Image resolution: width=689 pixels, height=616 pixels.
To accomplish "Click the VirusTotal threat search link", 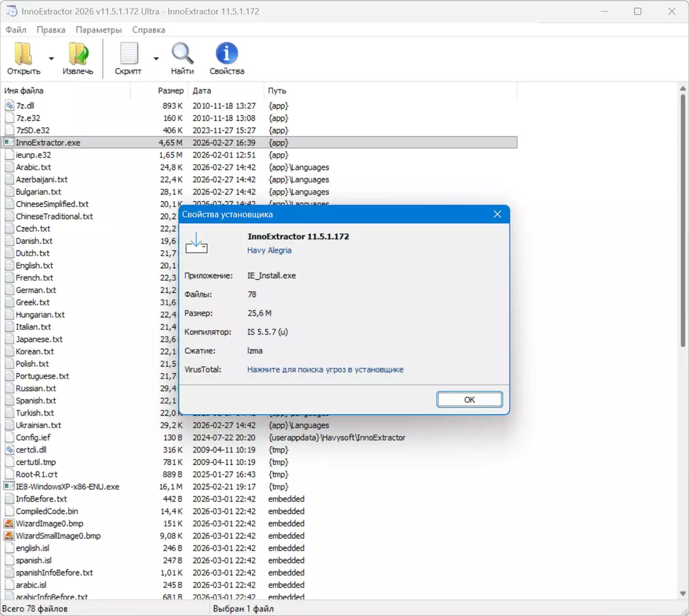I will pos(325,370).
